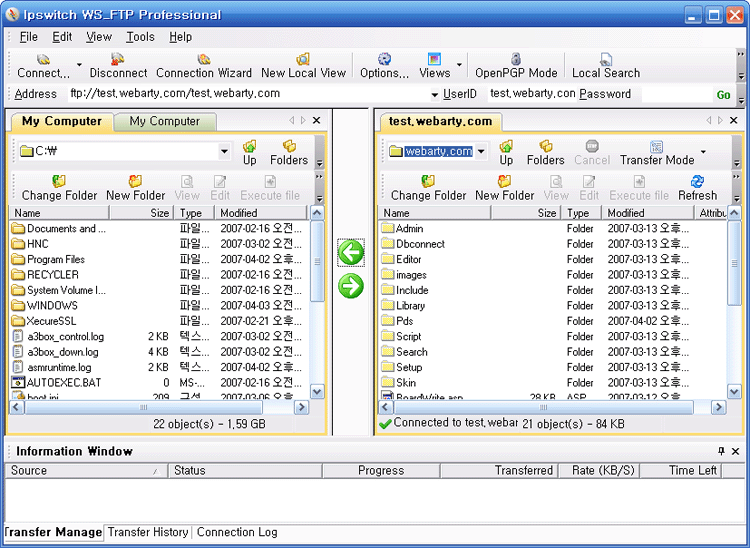
Task: Switch to the Connection Log tab
Action: (x=237, y=532)
